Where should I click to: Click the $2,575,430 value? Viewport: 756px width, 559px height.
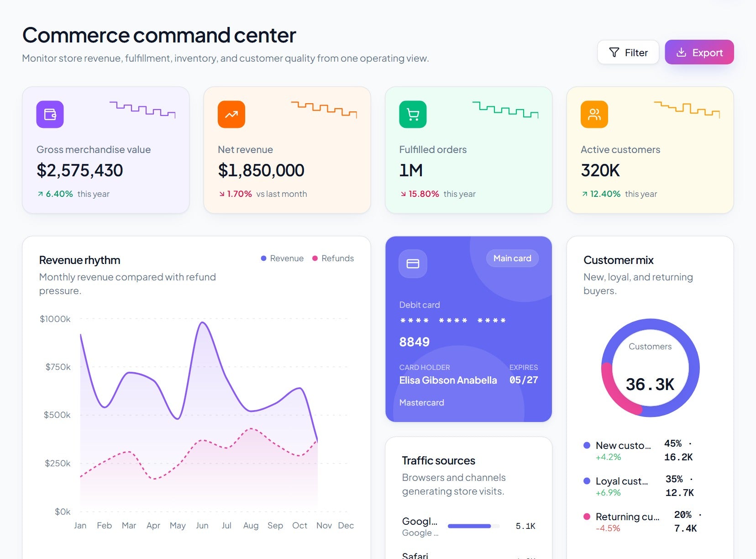coord(80,170)
